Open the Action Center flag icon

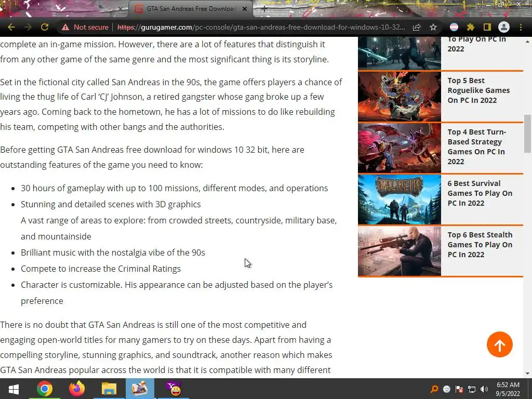click(x=459, y=390)
